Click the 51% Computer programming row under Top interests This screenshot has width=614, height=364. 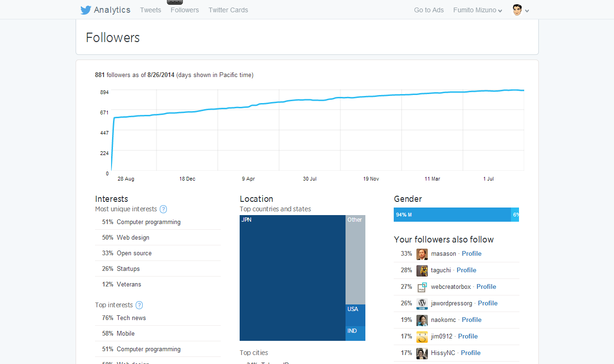158,349
